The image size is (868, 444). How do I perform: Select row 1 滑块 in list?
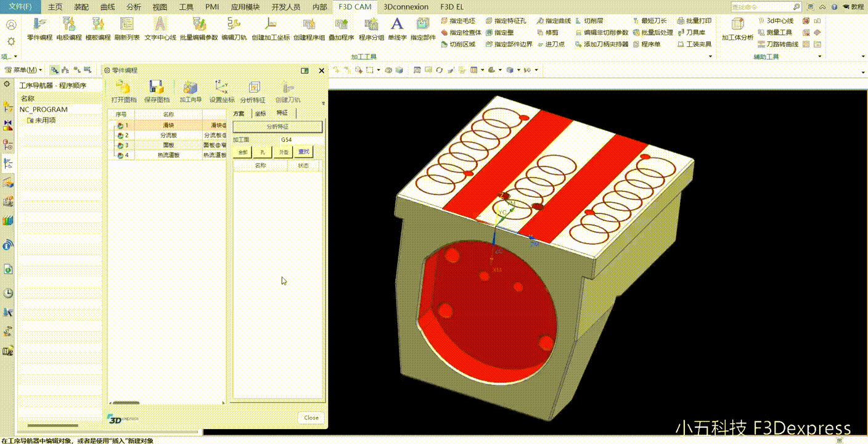coord(167,125)
